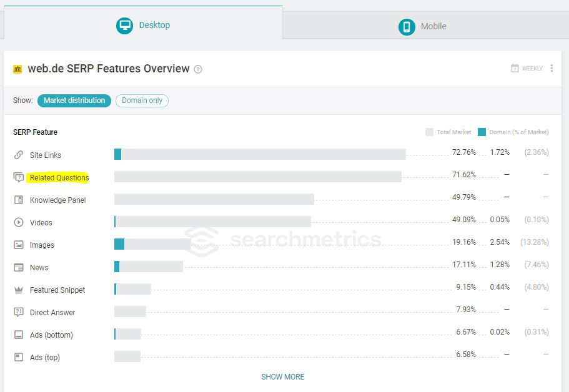Image resolution: width=569 pixels, height=392 pixels.
Task: Click the Videos play icon
Action: point(19,223)
